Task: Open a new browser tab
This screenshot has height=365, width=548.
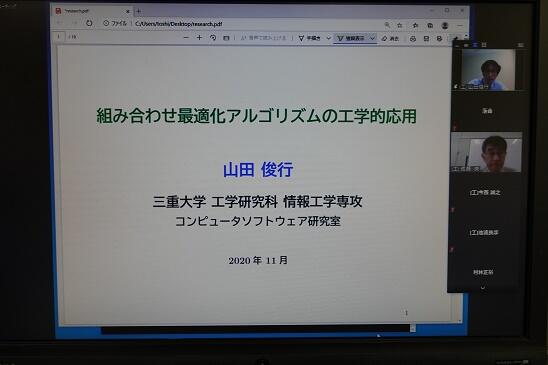Action: click(139, 12)
